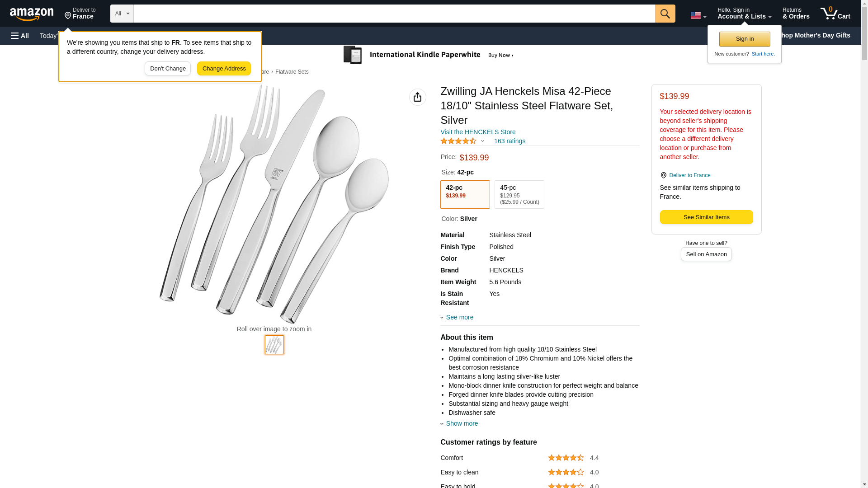Select the 45-pc size option

(x=519, y=194)
